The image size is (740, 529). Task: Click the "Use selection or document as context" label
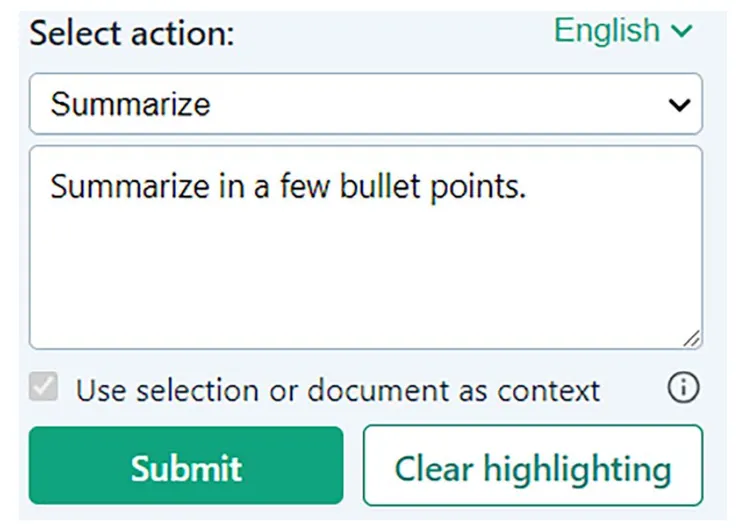(x=338, y=390)
